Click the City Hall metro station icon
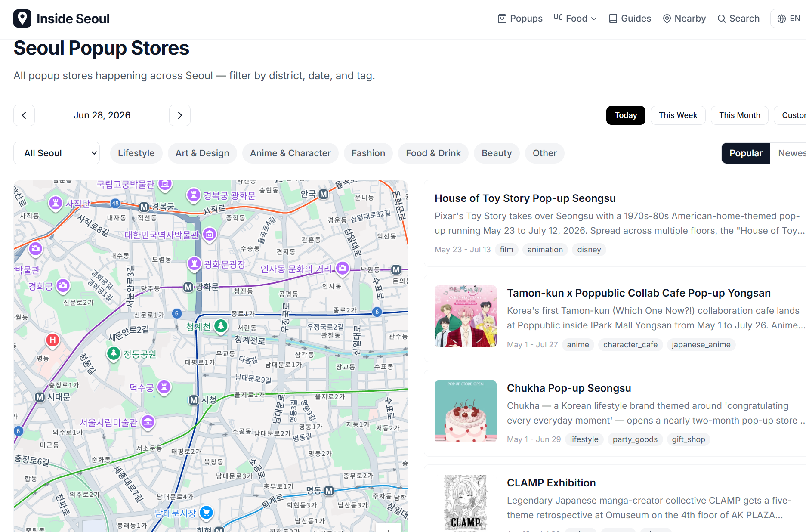The image size is (806, 532). click(x=194, y=400)
